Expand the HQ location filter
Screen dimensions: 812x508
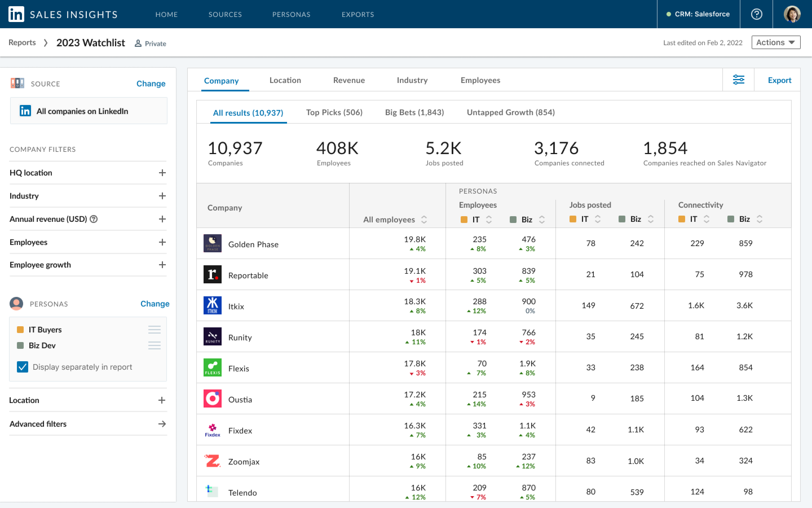click(162, 173)
